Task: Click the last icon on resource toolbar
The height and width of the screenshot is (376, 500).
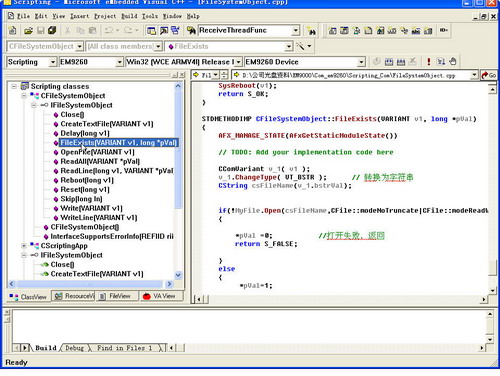Action: [443, 31]
